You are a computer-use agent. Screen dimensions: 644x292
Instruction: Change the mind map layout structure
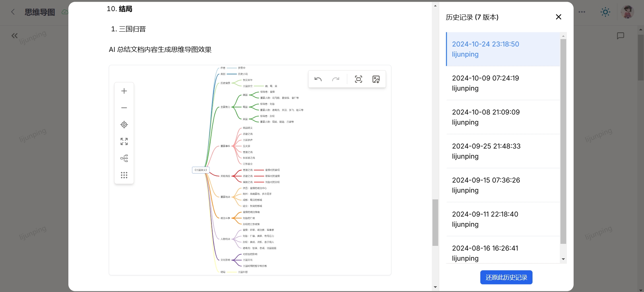[124, 158]
